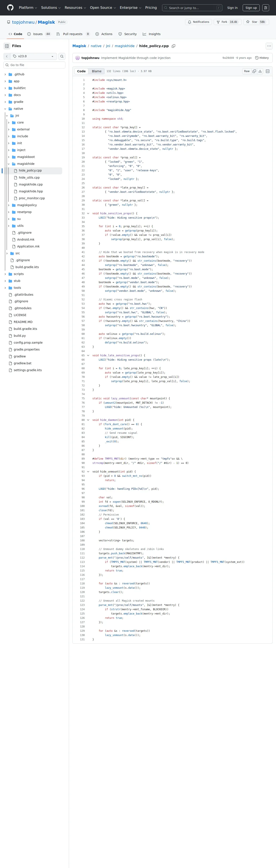
Task: Open the Solutions menu
Action: pos(51,8)
